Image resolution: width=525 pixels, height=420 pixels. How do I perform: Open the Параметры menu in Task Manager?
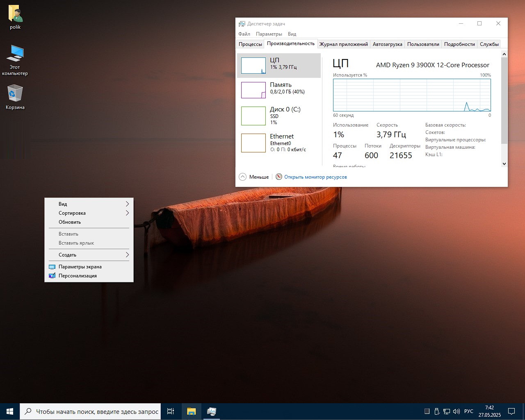point(269,34)
